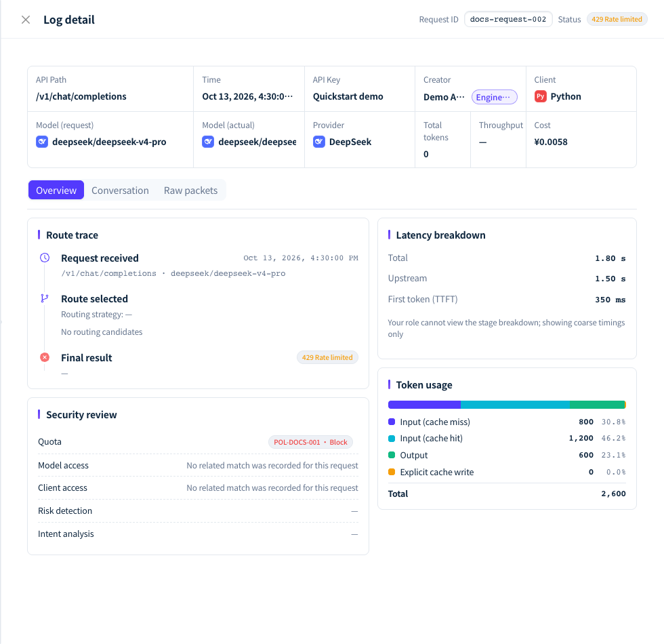The width and height of the screenshot is (664, 644).
Task: Click the orange Explicit cache write legend swatch
Action: tap(392, 472)
